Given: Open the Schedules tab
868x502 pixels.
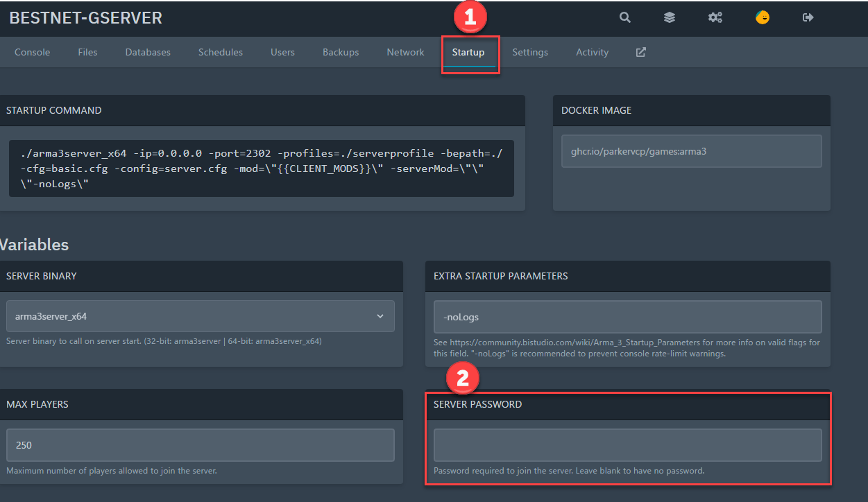Looking at the screenshot, I should coord(221,52).
